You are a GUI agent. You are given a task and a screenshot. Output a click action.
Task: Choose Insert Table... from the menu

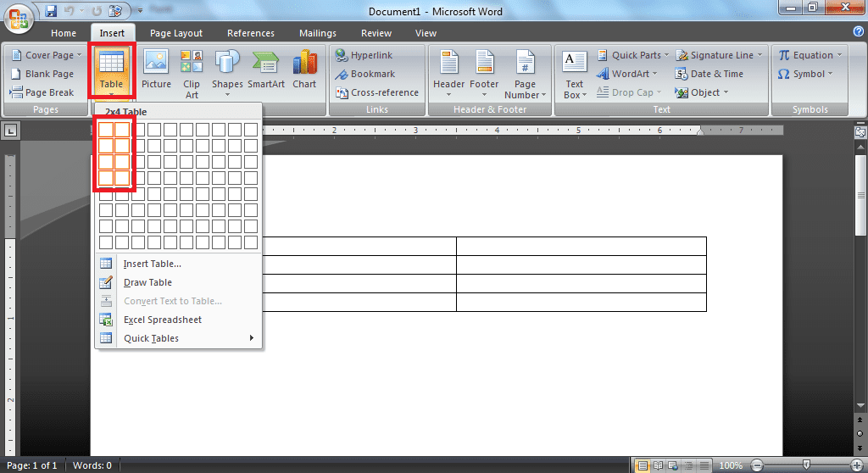[152, 264]
